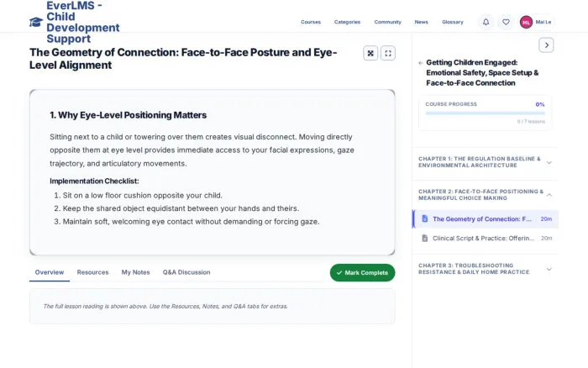Select The Geometry of Connection lesson
588x368 pixels.
(486, 219)
